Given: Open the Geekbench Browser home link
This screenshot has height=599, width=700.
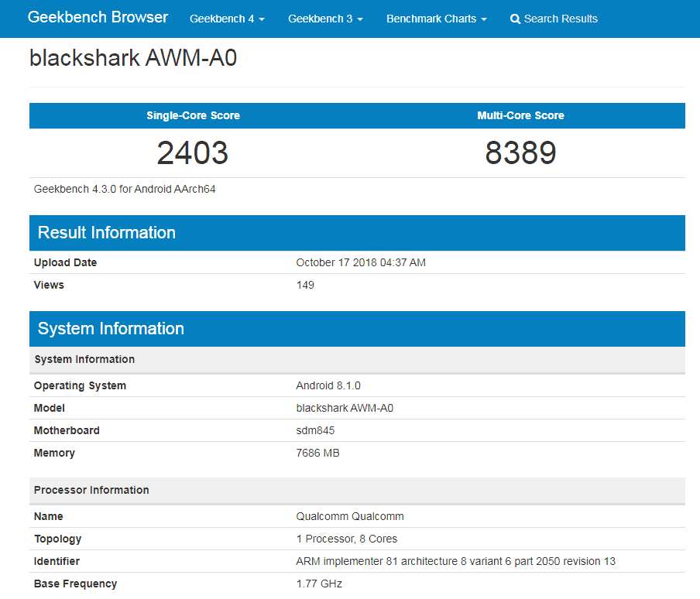Looking at the screenshot, I should click(98, 17).
